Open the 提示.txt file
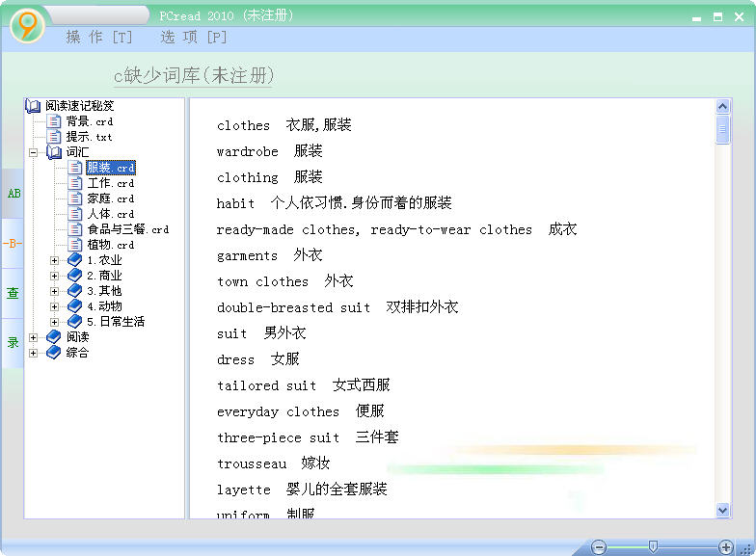Viewport: 756px width, 556px height. point(89,137)
